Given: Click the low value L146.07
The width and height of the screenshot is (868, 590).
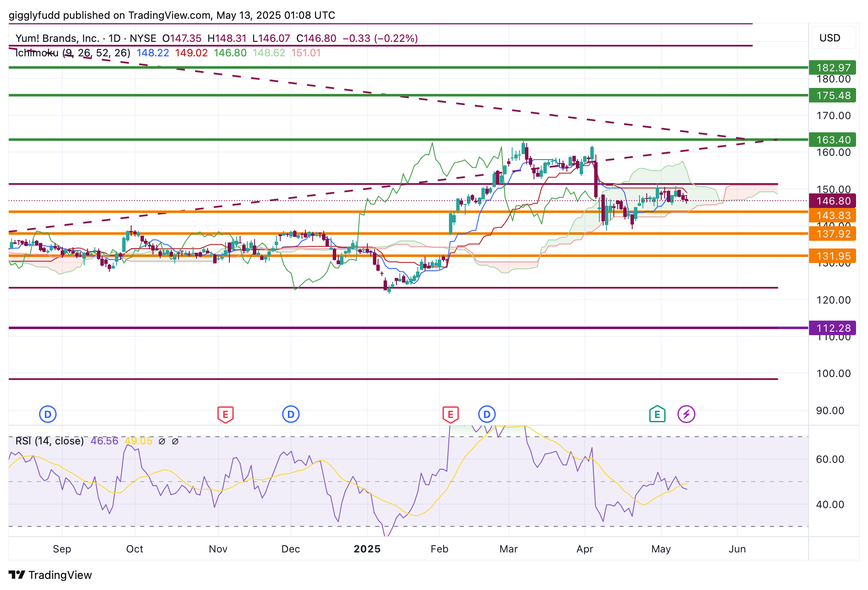Looking at the screenshot, I should (x=271, y=38).
